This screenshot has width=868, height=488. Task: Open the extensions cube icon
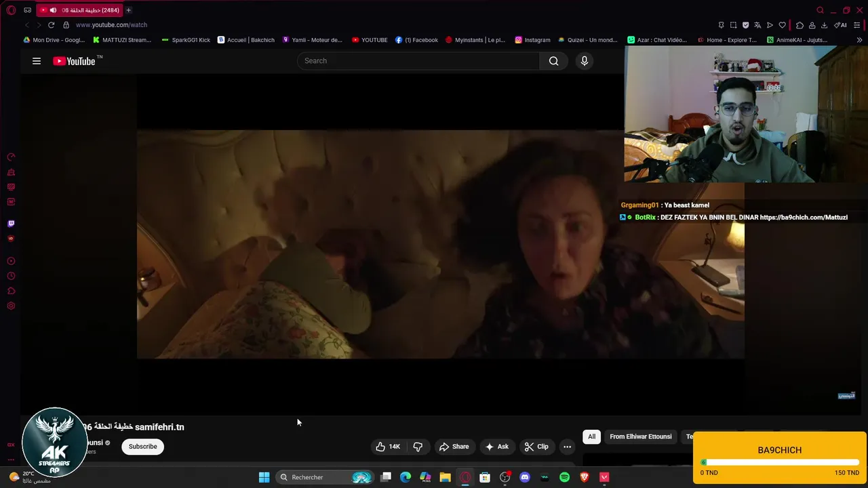point(800,25)
